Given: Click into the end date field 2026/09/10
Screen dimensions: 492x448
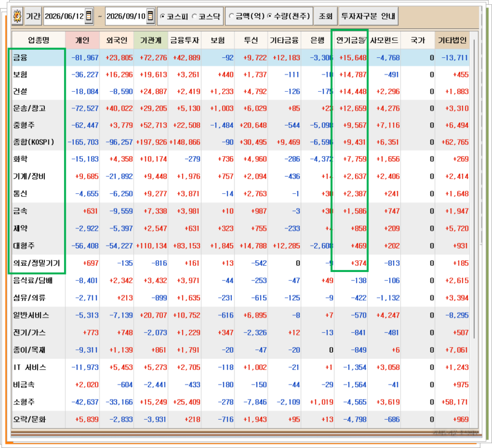Looking at the screenshot, I should pos(126,16).
